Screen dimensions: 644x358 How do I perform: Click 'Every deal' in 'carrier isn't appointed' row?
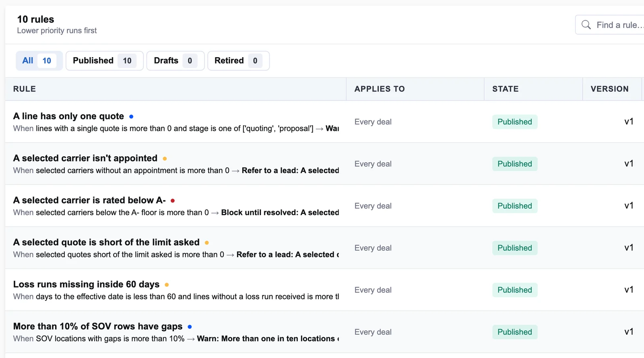(x=373, y=164)
